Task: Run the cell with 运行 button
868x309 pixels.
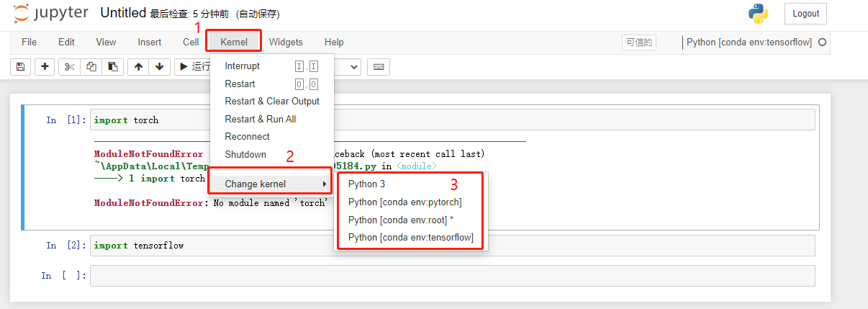Action: (x=193, y=67)
